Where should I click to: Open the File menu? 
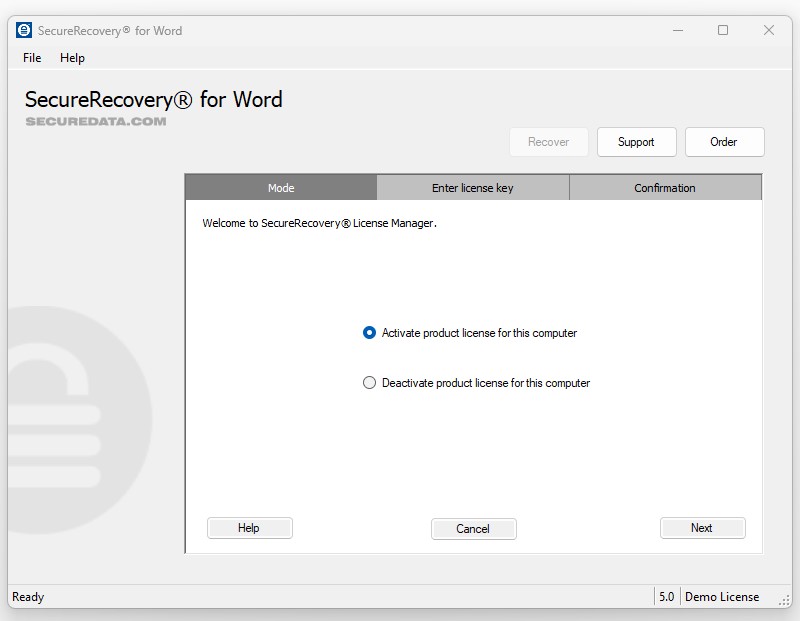[31, 58]
